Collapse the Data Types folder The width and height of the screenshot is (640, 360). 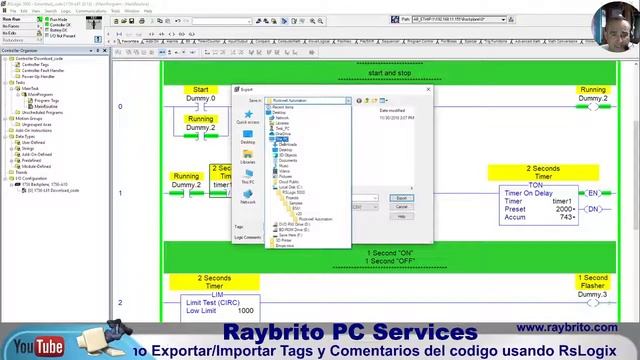pyautogui.click(x=6, y=136)
